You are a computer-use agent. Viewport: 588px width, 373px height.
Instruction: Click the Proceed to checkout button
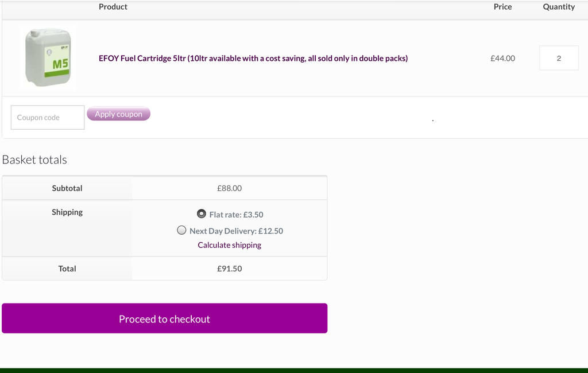(x=164, y=318)
